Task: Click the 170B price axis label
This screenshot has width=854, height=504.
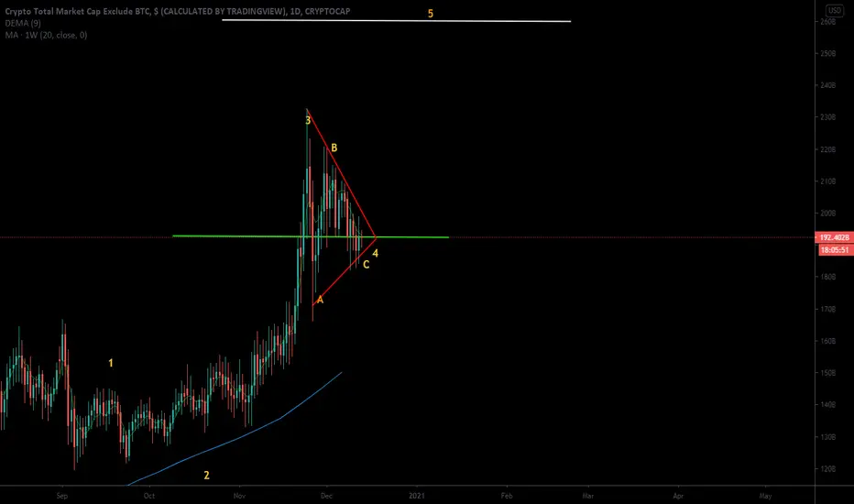Action: click(827, 309)
